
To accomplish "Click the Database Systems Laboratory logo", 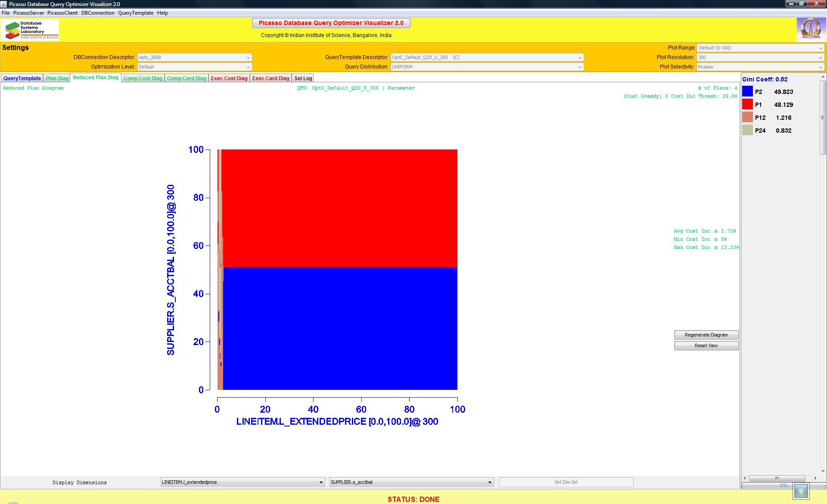I will (x=30, y=30).
